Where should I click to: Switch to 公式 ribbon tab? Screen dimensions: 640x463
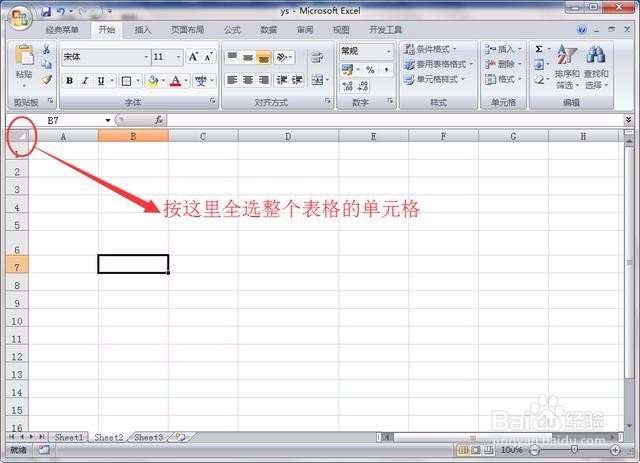coord(232,30)
